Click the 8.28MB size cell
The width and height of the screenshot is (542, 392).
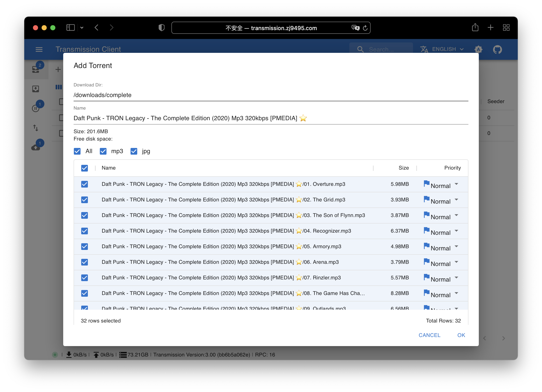[400, 293]
